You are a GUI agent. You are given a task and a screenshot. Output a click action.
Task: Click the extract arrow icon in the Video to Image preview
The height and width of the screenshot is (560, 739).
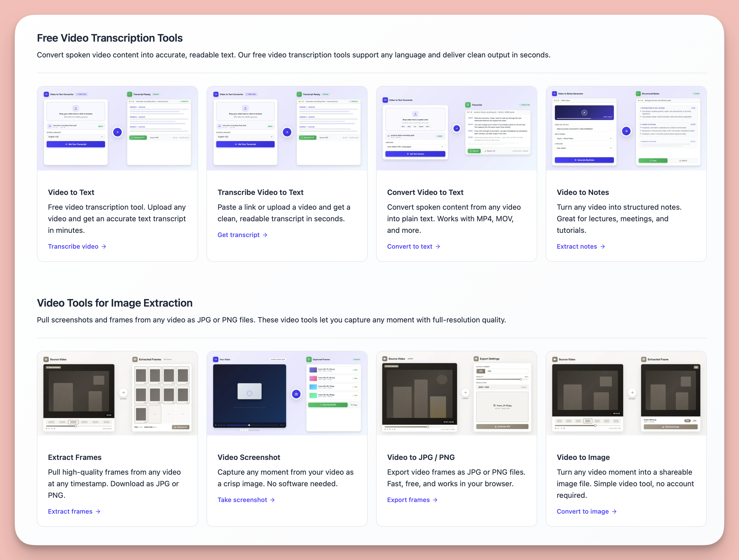[632, 392]
